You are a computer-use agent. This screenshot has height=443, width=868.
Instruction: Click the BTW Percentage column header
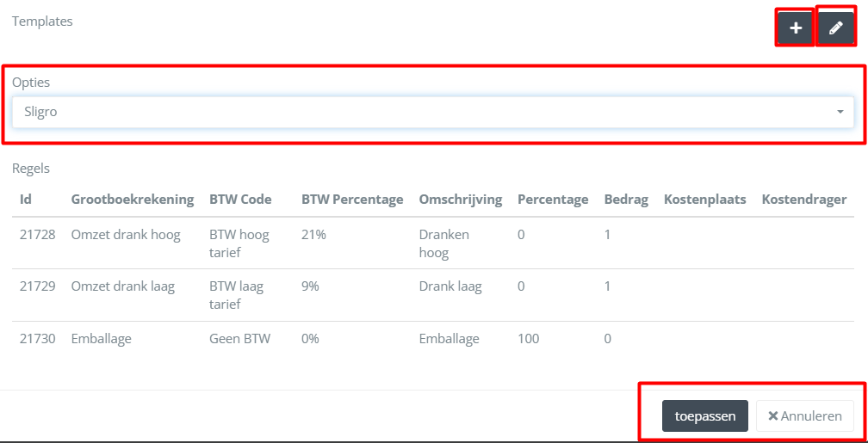coord(352,199)
